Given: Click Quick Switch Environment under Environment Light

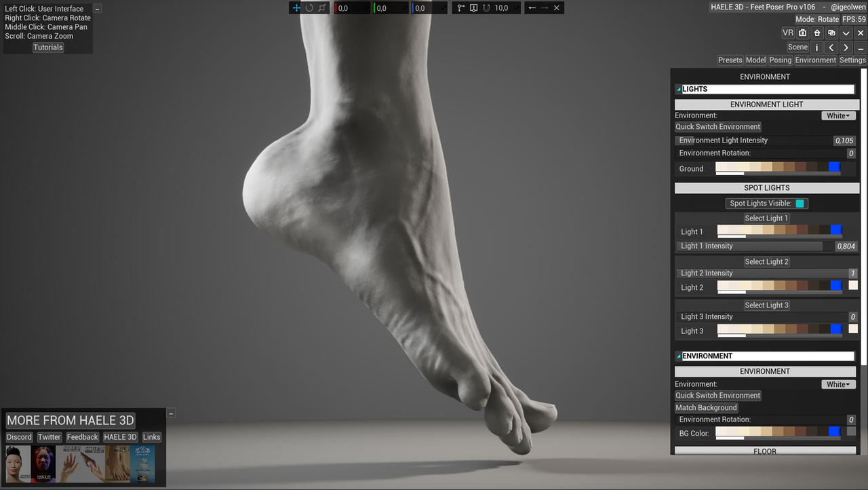Looking at the screenshot, I should (x=718, y=127).
